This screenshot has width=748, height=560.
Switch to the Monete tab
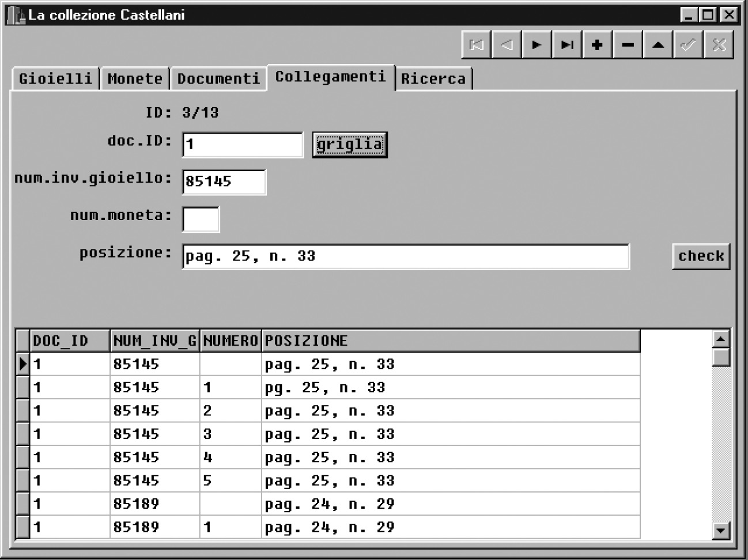135,79
